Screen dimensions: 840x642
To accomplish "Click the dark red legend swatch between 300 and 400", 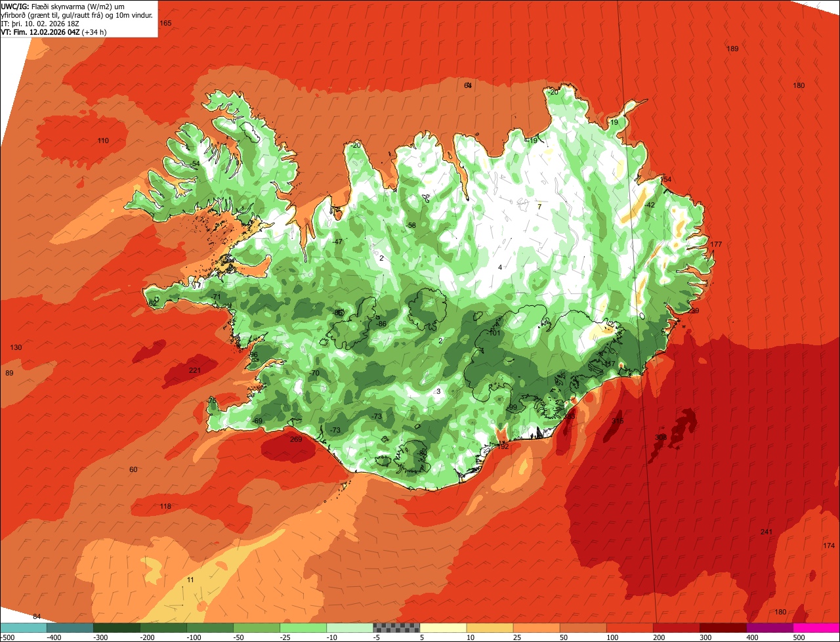I will [723, 628].
